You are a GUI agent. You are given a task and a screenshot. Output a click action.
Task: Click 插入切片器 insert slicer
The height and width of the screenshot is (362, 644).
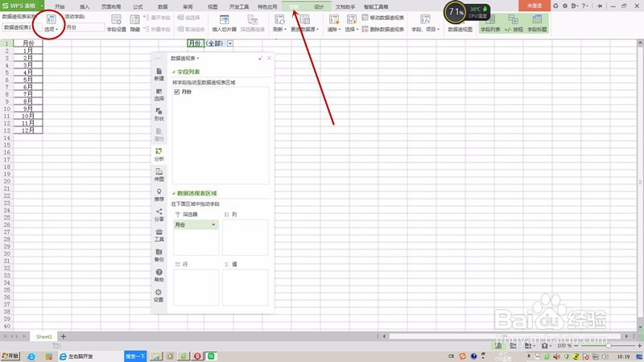(225, 24)
